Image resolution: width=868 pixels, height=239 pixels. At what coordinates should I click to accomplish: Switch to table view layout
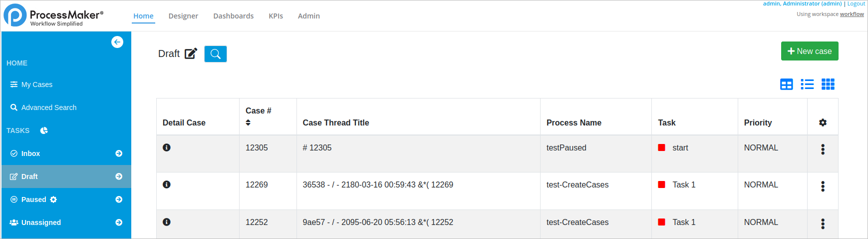pos(787,84)
